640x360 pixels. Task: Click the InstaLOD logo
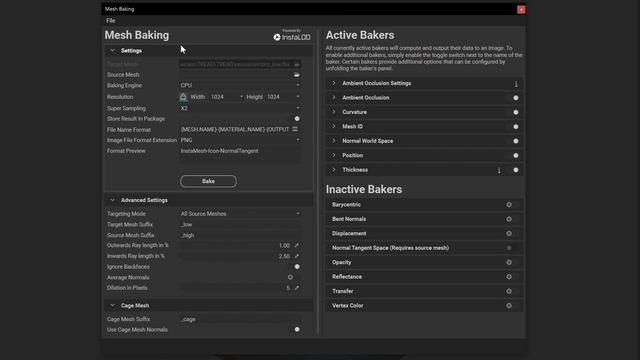292,36
